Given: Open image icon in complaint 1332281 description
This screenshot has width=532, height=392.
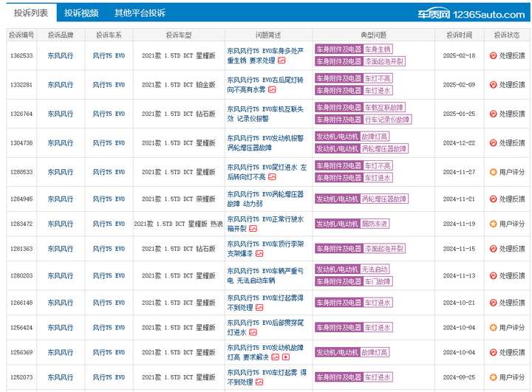Looking at the screenshot, I should click(x=272, y=89).
